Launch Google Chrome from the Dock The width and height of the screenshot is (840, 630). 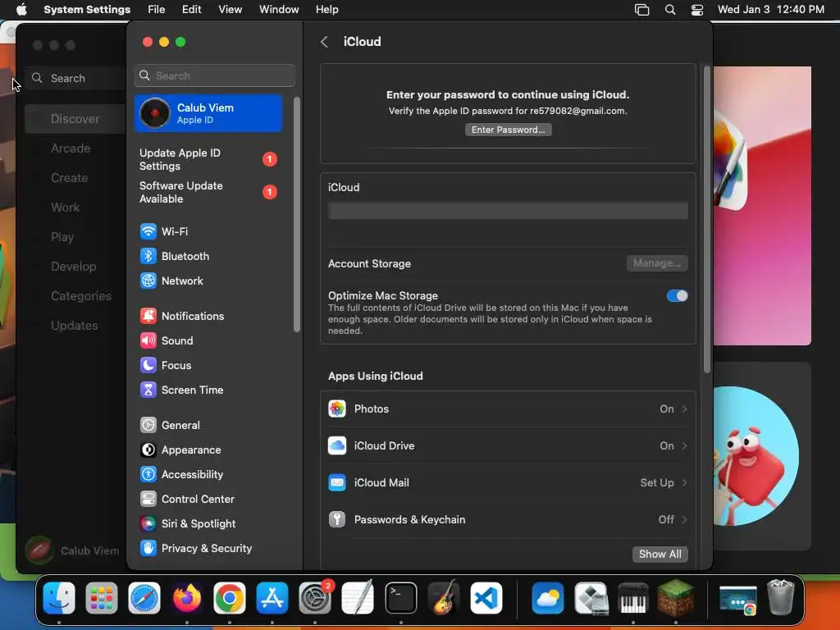(230, 598)
